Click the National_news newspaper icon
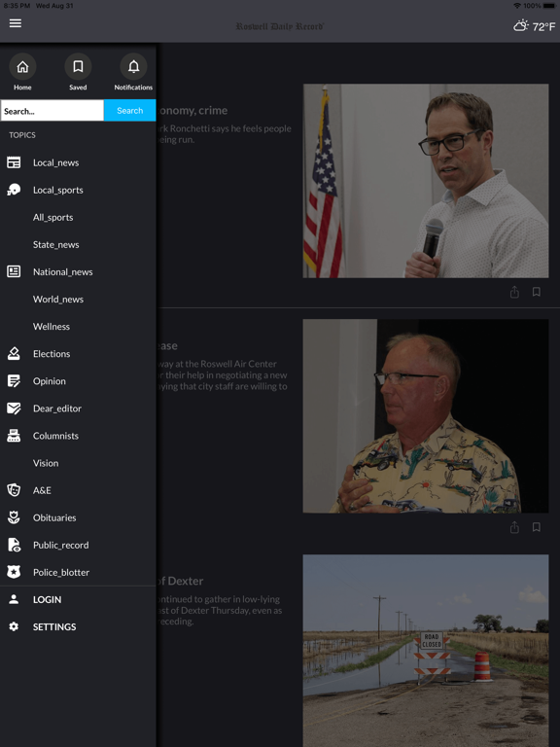Viewport: 560px width, 747px height. (x=14, y=271)
